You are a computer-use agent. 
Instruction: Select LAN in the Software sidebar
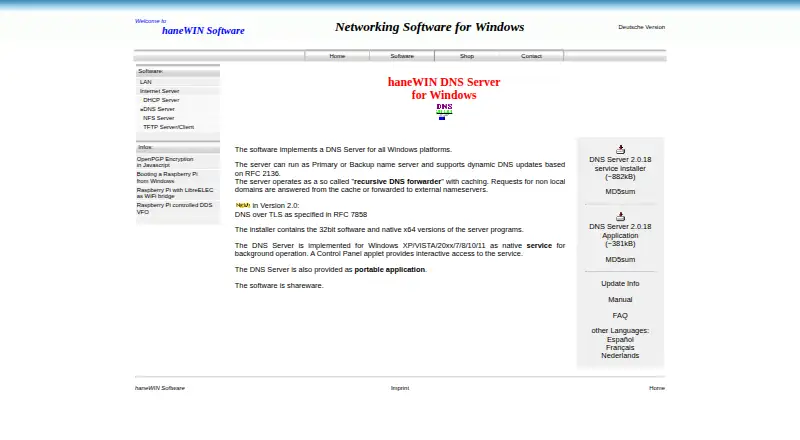[x=146, y=82]
